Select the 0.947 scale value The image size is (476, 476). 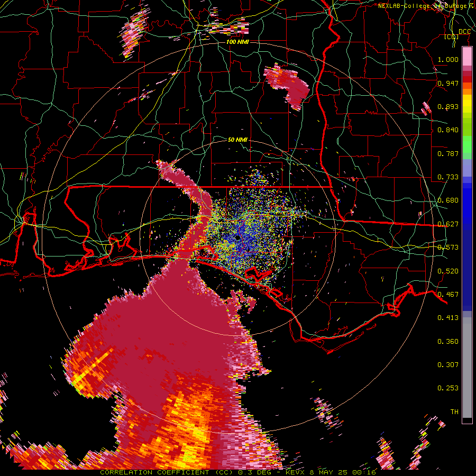(448, 83)
